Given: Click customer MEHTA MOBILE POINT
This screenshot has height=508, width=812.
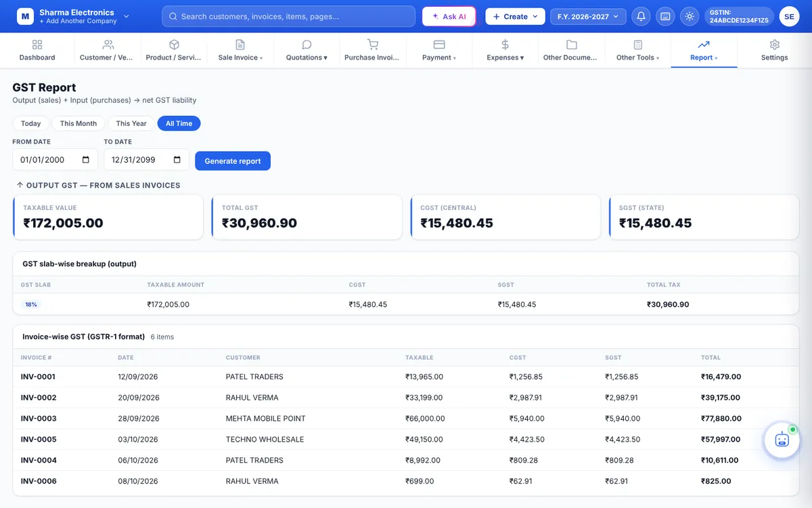Looking at the screenshot, I should tap(265, 419).
